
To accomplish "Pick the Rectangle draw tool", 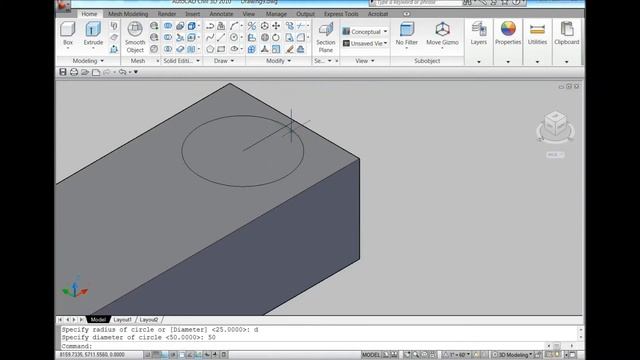I will (x=221, y=49).
